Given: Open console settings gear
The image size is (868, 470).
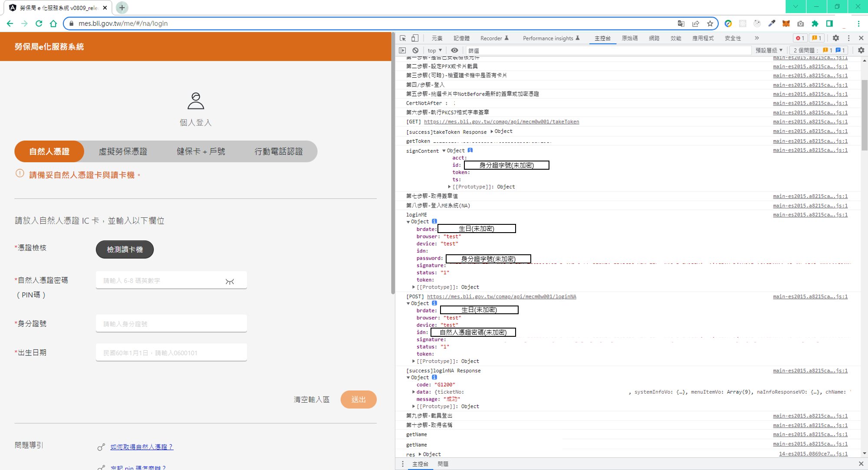Looking at the screenshot, I should pyautogui.click(x=861, y=50).
